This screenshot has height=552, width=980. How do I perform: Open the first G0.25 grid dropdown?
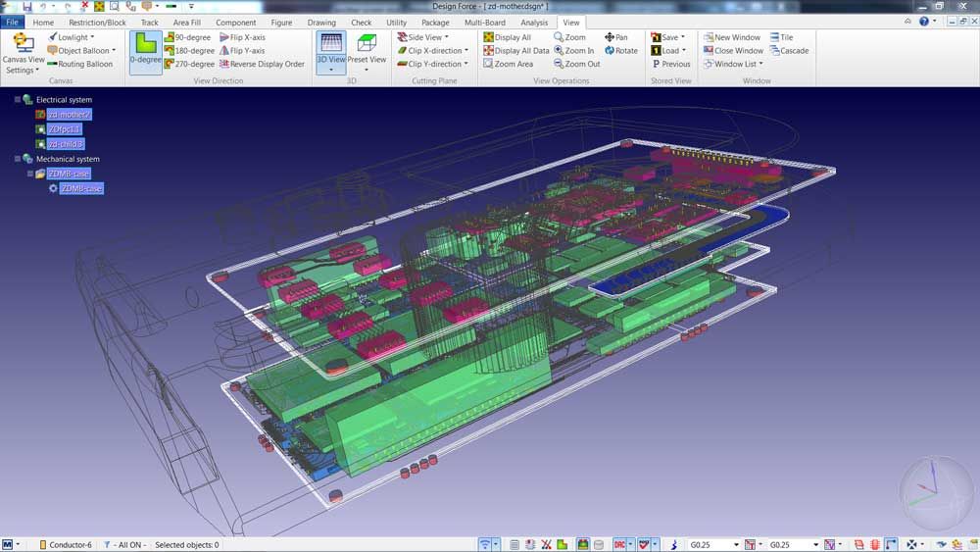point(736,545)
